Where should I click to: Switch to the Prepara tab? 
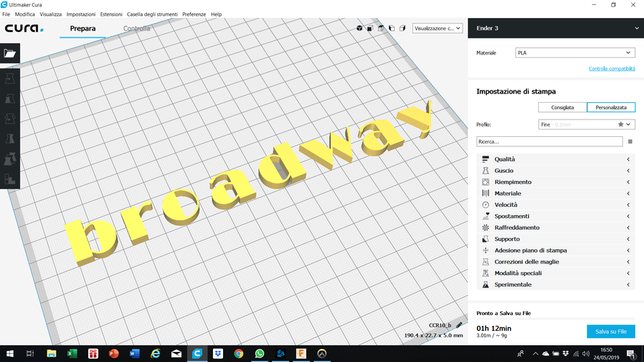tap(83, 28)
